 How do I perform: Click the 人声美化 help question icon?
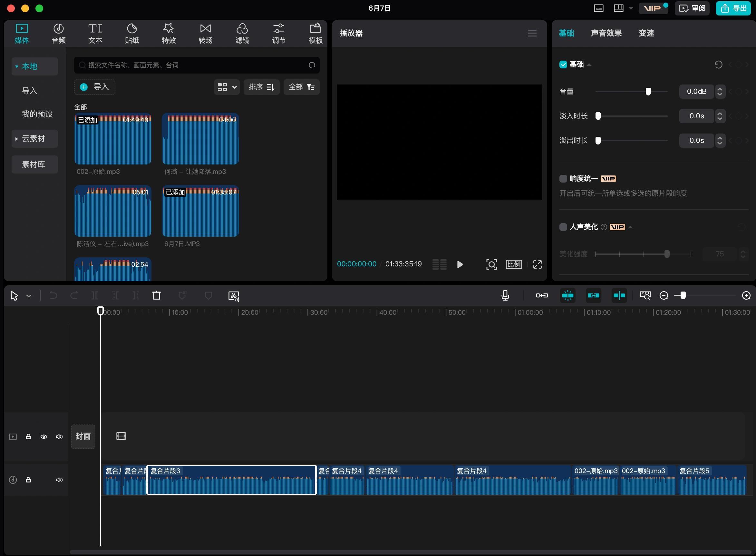tap(604, 227)
